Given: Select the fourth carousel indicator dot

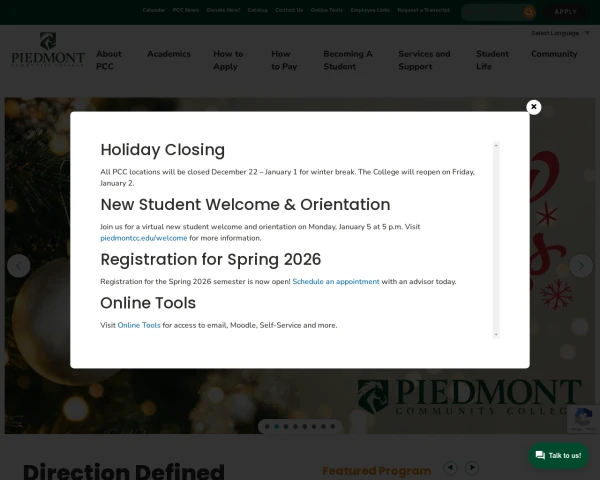Looking at the screenshot, I should (295, 426).
